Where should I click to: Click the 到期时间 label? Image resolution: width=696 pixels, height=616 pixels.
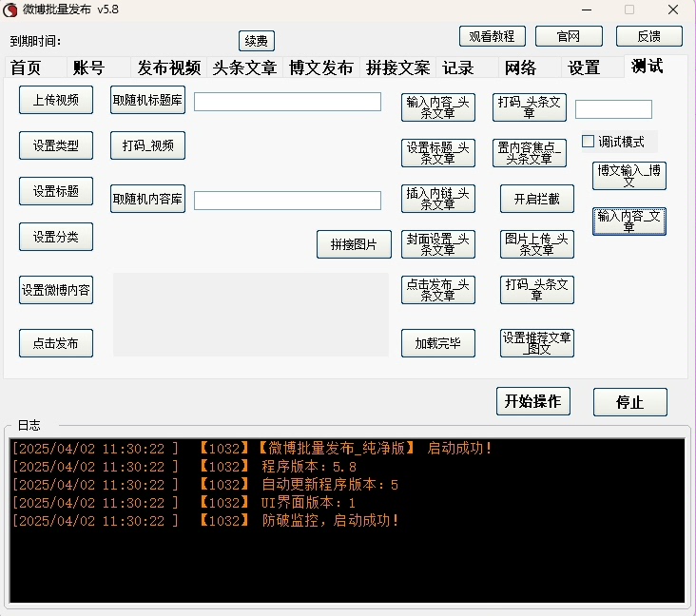(35, 41)
